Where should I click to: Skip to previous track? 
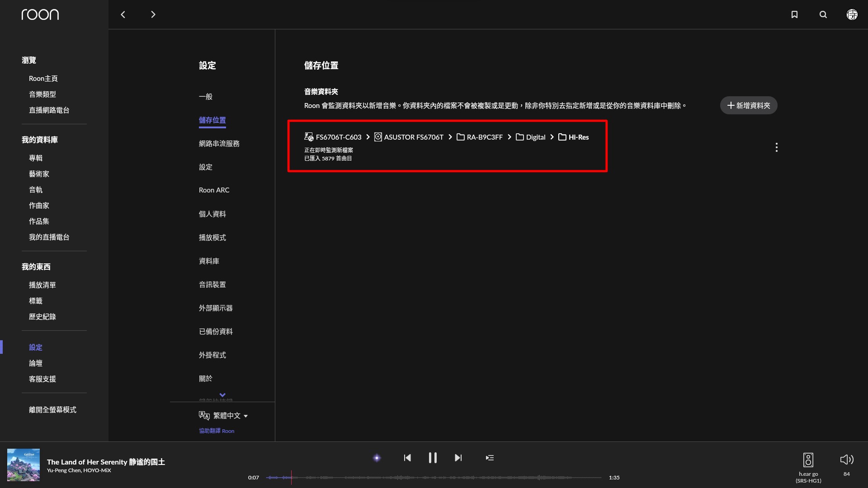pyautogui.click(x=407, y=458)
